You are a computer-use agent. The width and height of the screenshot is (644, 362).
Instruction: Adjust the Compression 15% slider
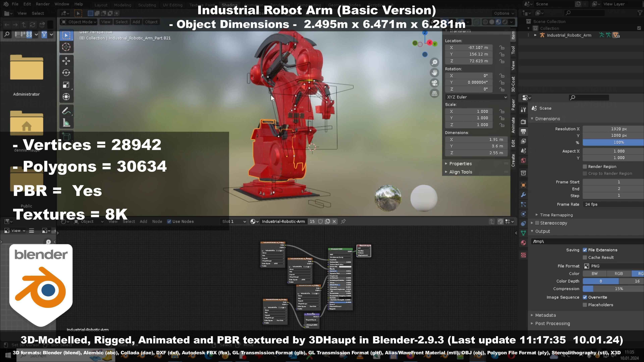(613, 289)
